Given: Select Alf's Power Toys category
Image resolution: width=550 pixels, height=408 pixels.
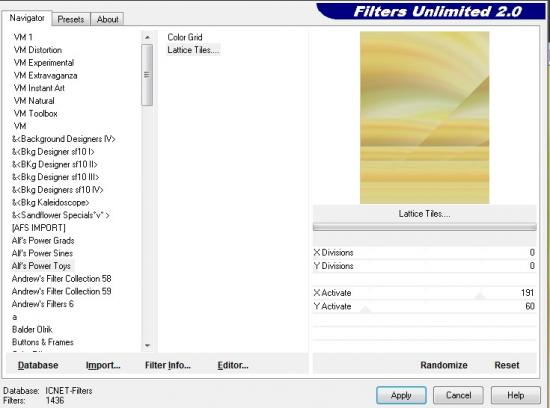Looking at the screenshot, I should coord(41,266).
